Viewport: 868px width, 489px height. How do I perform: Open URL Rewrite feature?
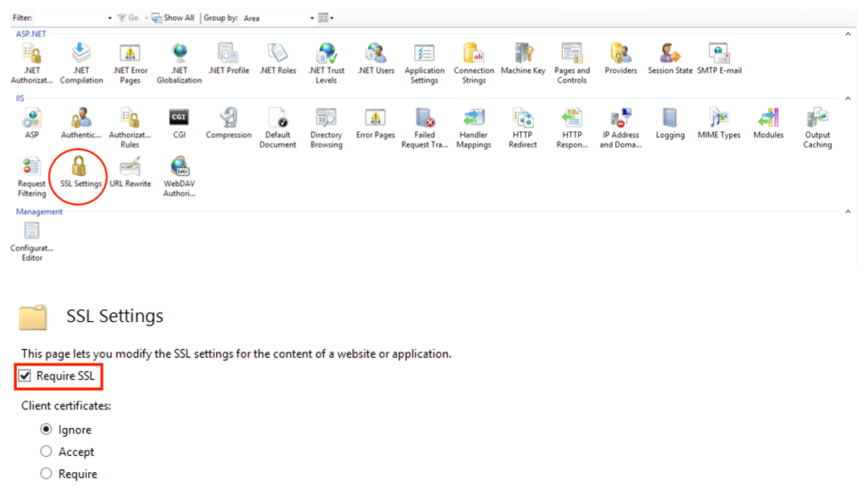130,173
